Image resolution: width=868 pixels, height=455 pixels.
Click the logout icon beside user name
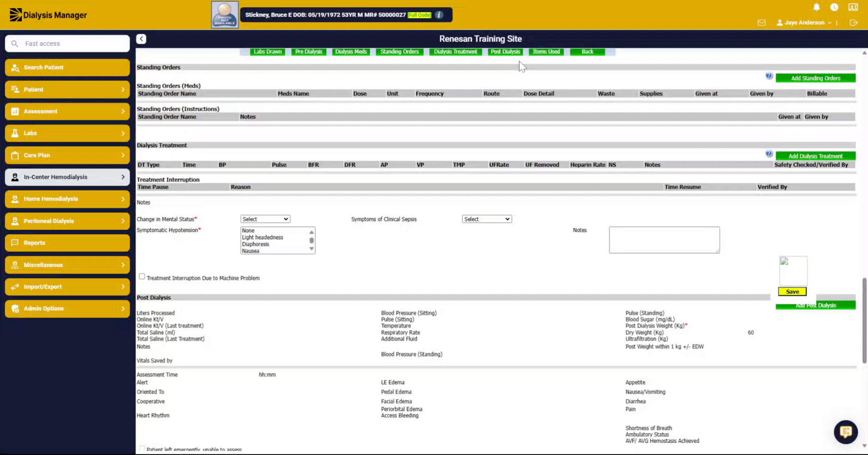(x=854, y=23)
